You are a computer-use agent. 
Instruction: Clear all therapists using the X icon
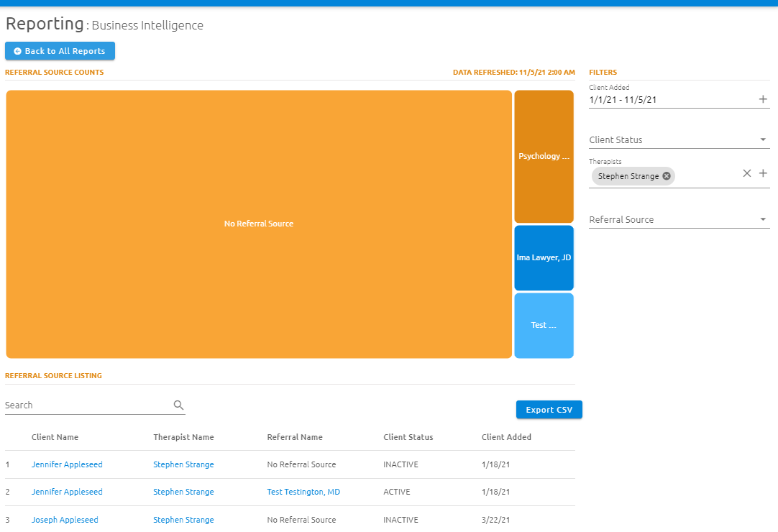tap(747, 173)
